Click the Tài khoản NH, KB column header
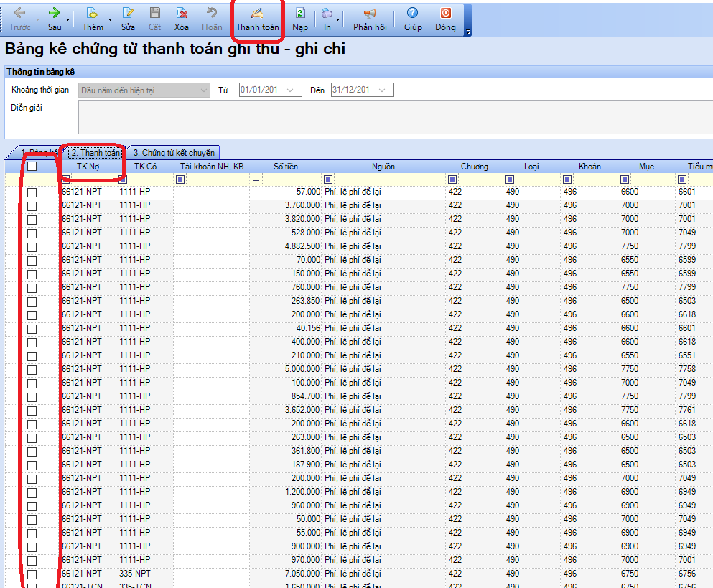Viewport: 713px width, 588px height. pyautogui.click(x=211, y=167)
